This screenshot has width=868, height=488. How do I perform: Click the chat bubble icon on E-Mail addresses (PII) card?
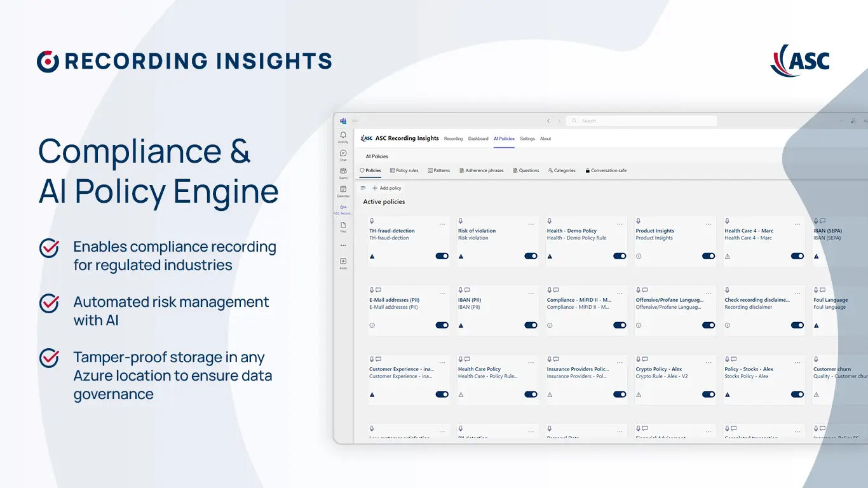379,290
